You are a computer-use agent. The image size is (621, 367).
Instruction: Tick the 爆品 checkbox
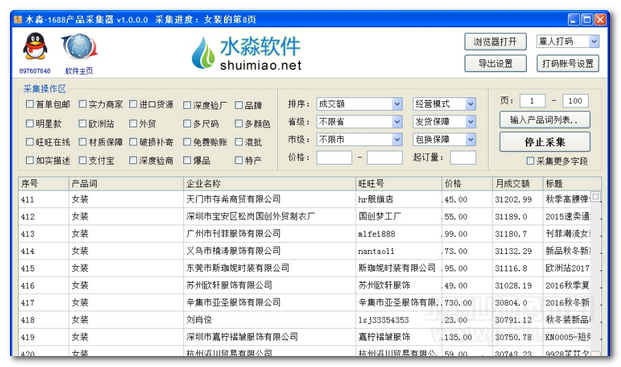(x=187, y=160)
